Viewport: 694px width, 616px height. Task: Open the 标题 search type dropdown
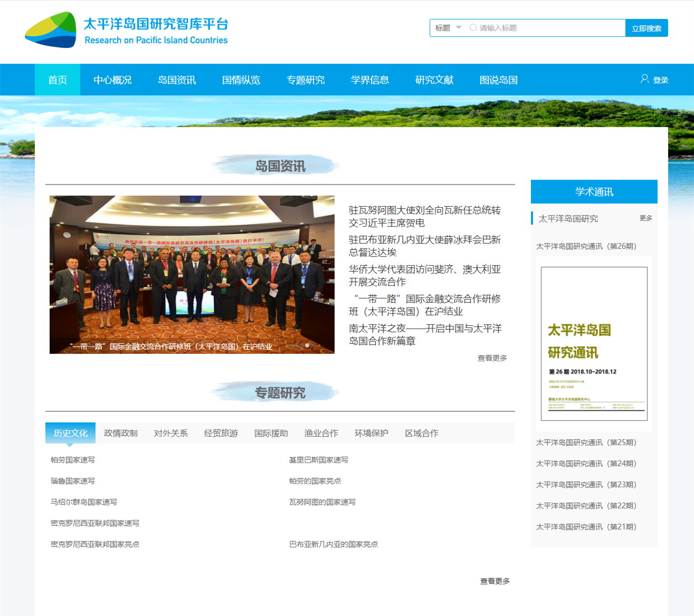click(x=448, y=28)
